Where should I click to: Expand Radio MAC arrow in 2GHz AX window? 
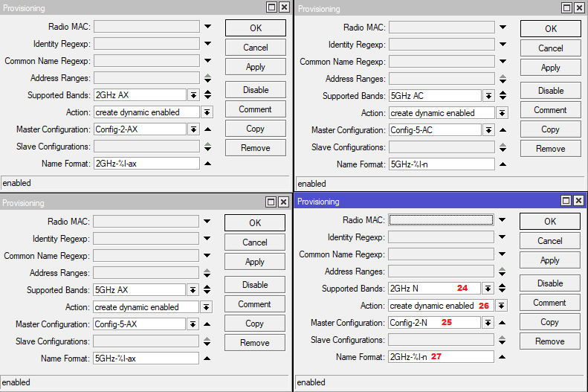pos(208,27)
